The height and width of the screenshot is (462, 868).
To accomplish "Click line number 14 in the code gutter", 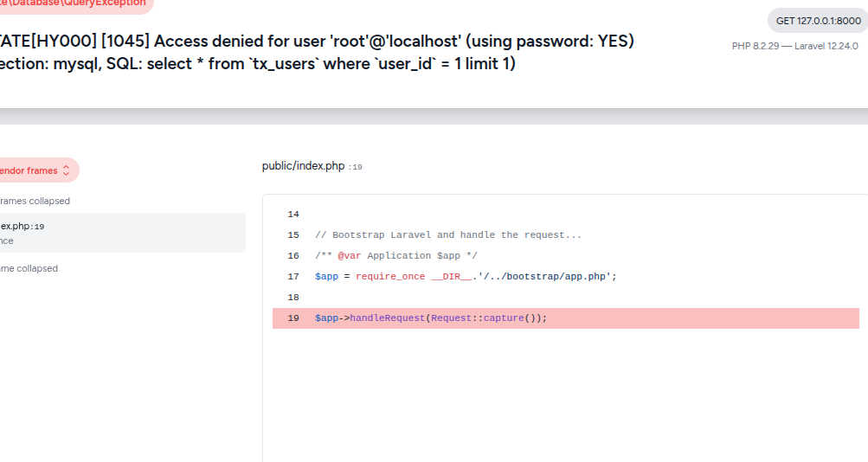I will tap(293, 215).
